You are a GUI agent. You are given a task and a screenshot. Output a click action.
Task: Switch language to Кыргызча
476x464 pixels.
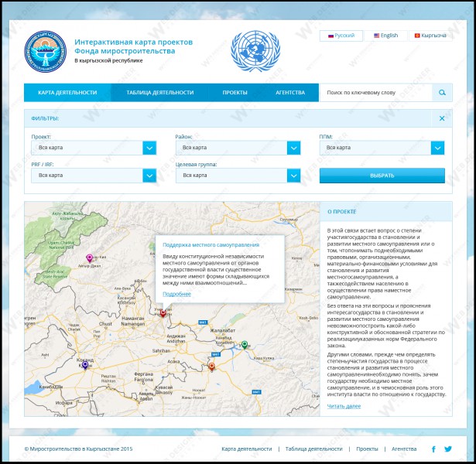coord(430,36)
